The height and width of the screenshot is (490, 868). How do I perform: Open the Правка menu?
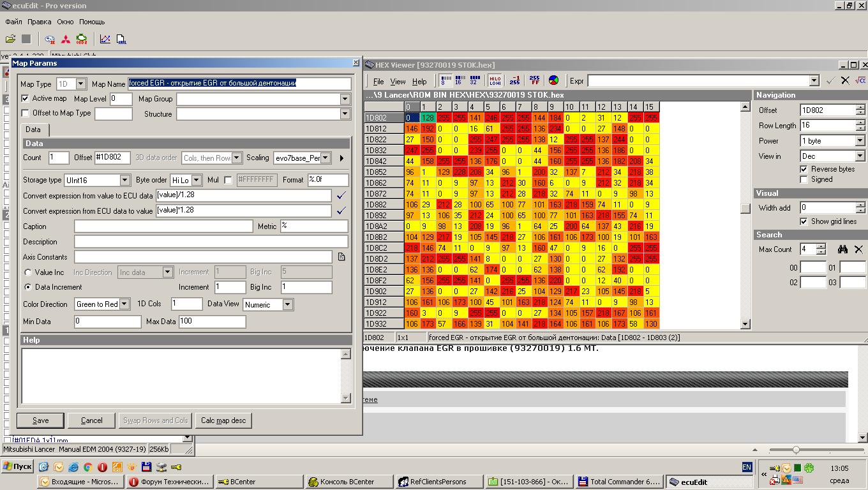[39, 22]
